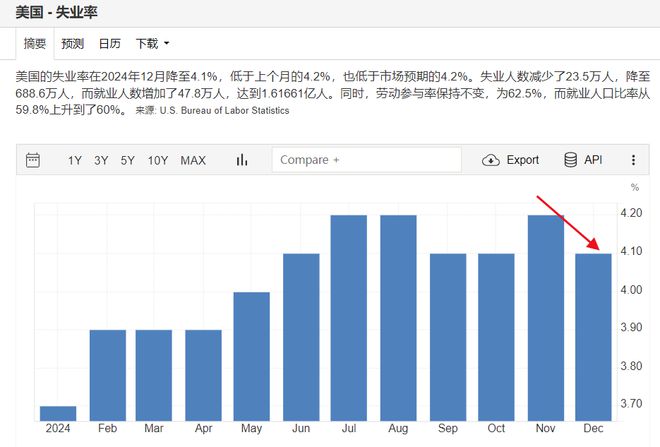Click the Sep bar in chart
The width and height of the screenshot is (660, 447).
coord(448,337)
